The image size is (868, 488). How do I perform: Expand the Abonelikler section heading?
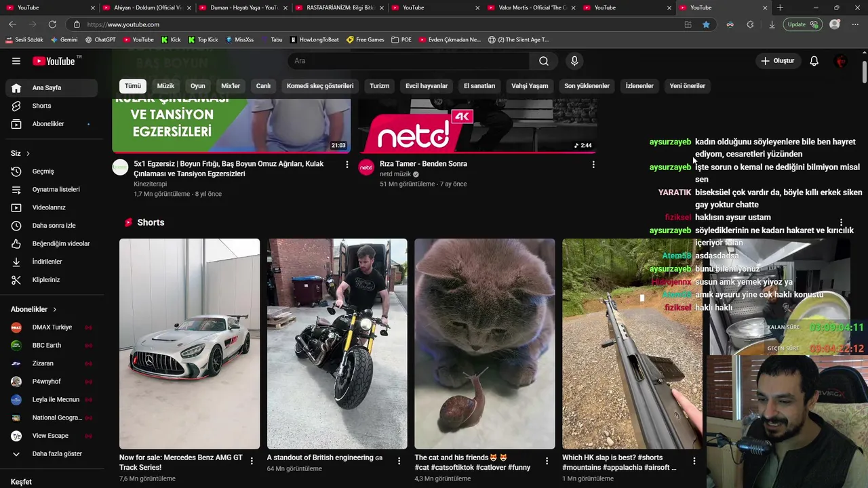pyautogui.click(x=34, y=309)
